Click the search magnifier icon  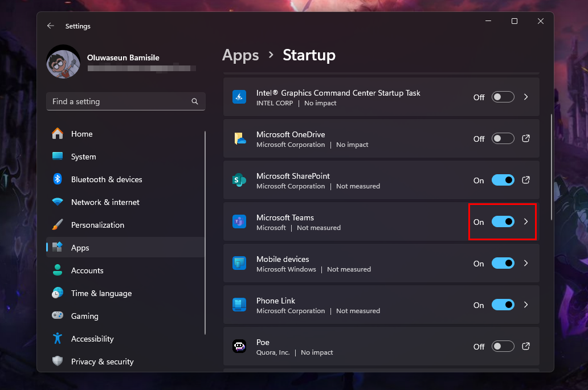(195, 101)
